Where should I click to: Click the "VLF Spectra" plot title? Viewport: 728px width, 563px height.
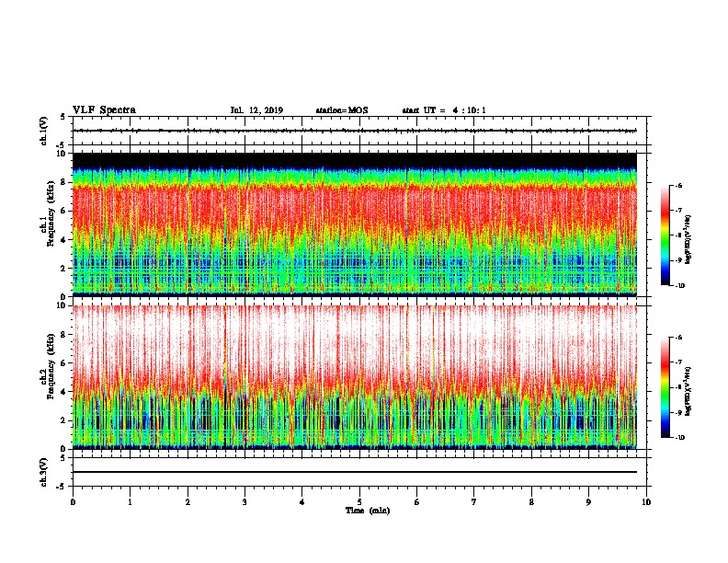[104, 110]
